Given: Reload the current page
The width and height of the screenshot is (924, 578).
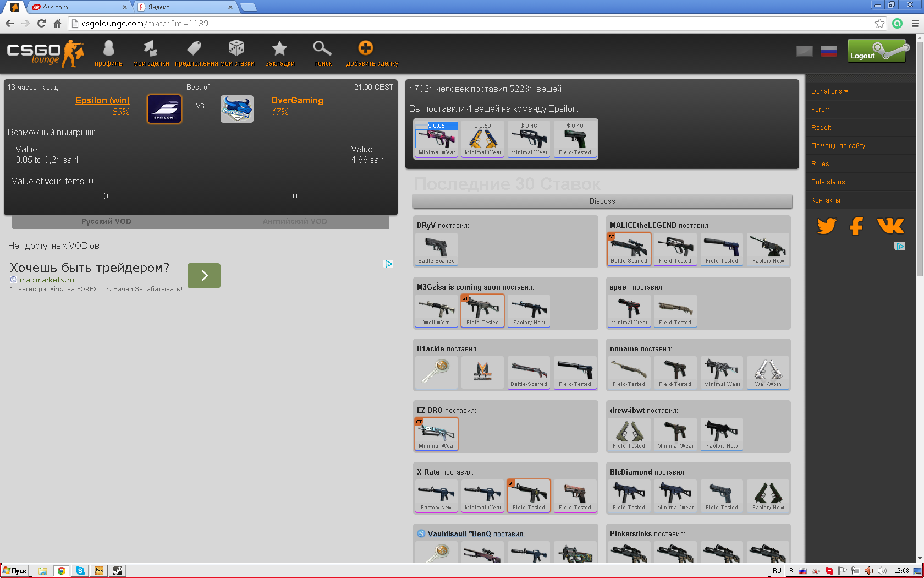Looking at the screenshot, I should [x=41, y=24].
